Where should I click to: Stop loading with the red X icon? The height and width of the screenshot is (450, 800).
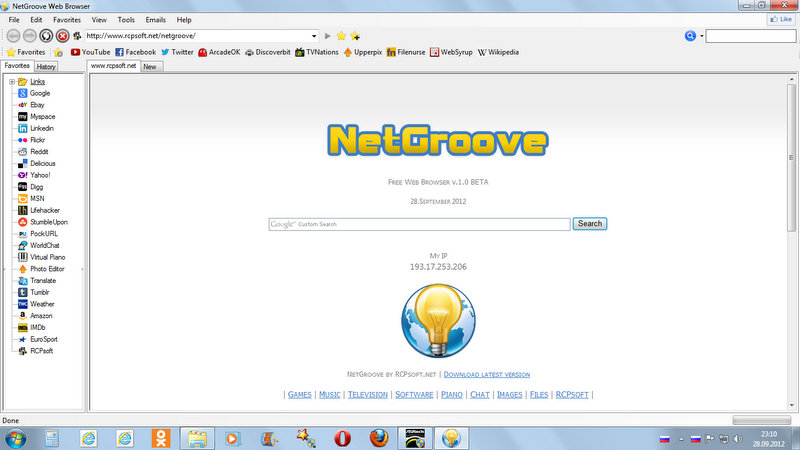pyautogui.click(x=62, y=36)
